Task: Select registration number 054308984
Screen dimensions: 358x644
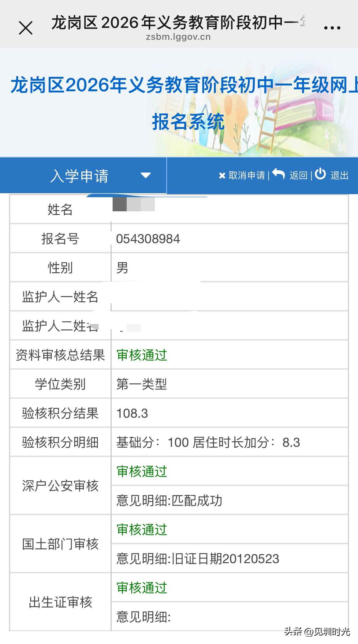Action: pyautogui.click(x=148, y=239)
